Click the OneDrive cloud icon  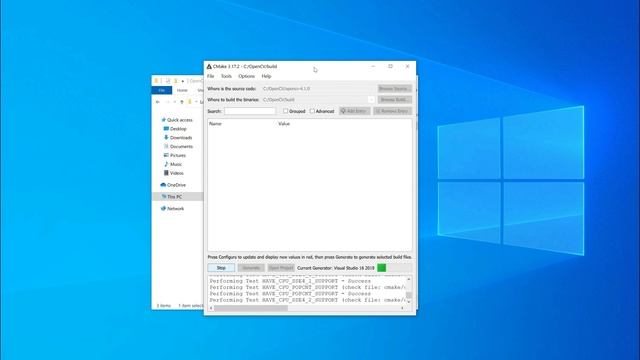coord(163,185)
